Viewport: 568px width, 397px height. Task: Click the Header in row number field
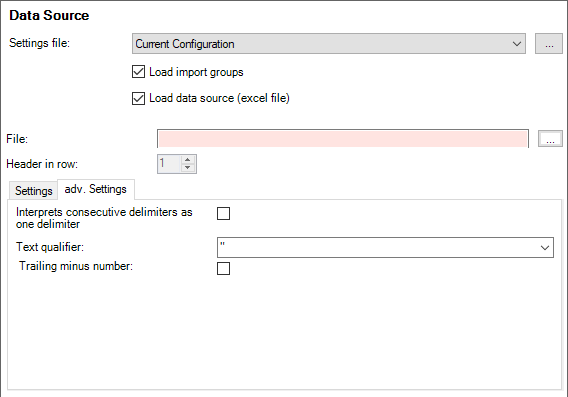(x=169, y=164)
